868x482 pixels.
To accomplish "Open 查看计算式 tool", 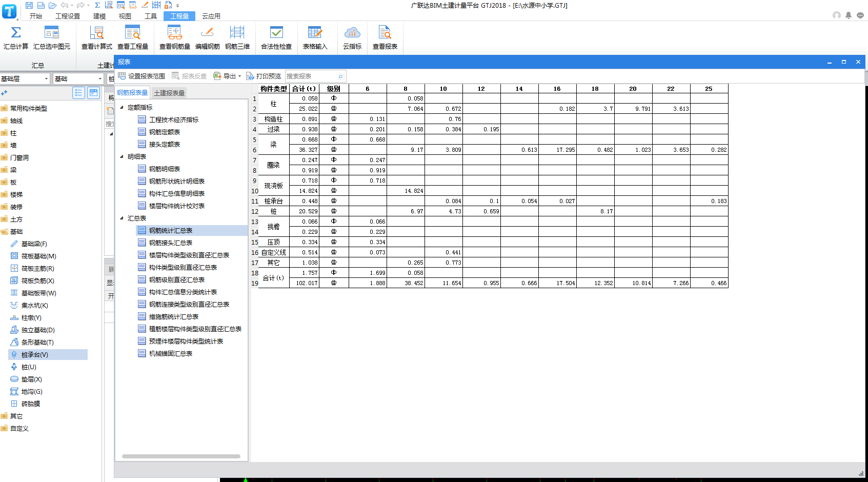I will (x=97, y=38).
